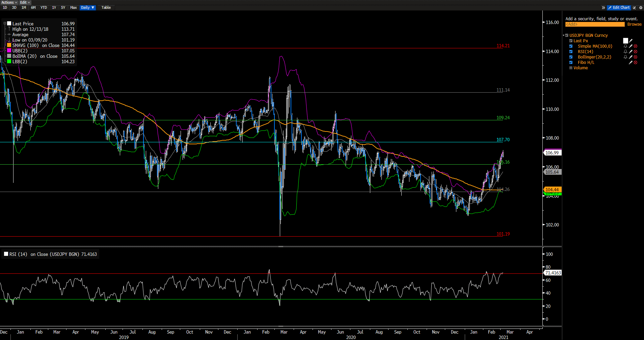Image resolution: width=644 pixels, height=340 pixels.
Task: Switch to Table view
Action: tap(106, 7)
